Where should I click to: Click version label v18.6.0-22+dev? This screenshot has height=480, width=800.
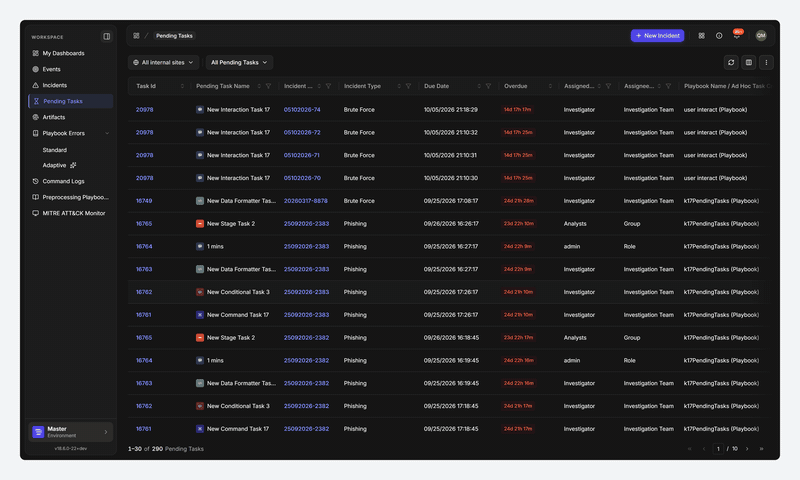click(70, 449)
